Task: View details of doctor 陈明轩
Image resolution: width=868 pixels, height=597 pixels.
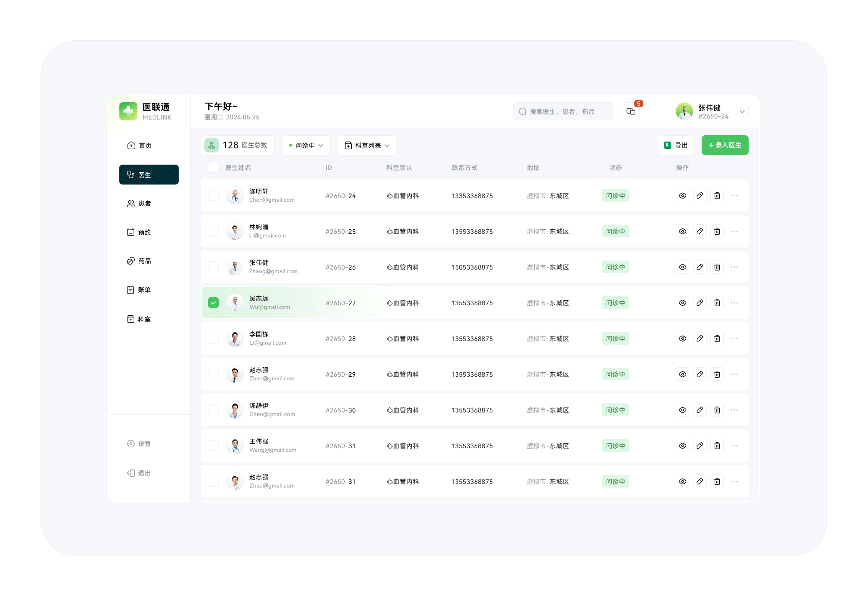Action: coord(683,196)
